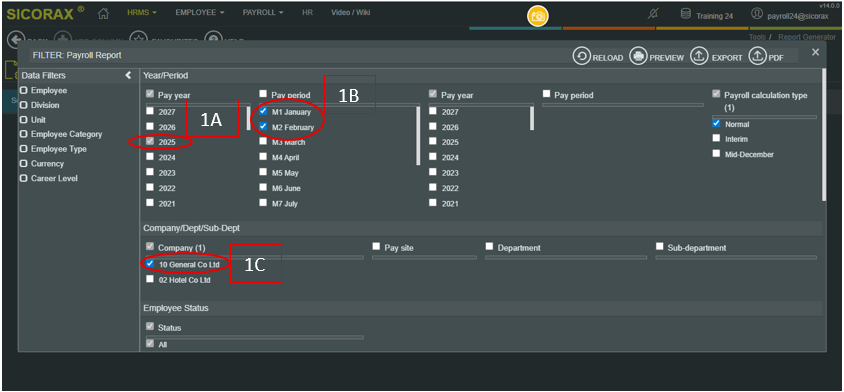The width and height of the screenshot is (844, 392).
Task: Open the HRMS dropdown menu
Action: 142,12
